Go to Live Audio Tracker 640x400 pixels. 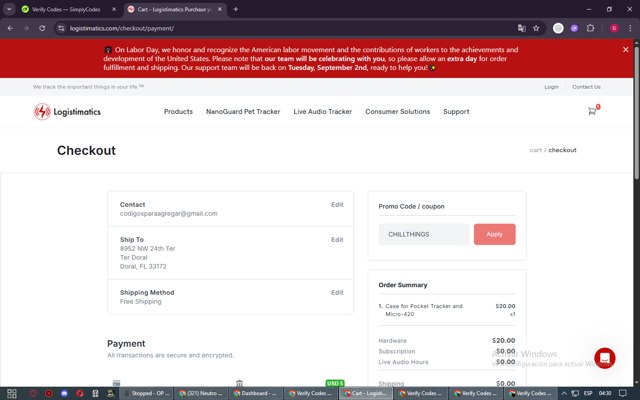point(322,111)
